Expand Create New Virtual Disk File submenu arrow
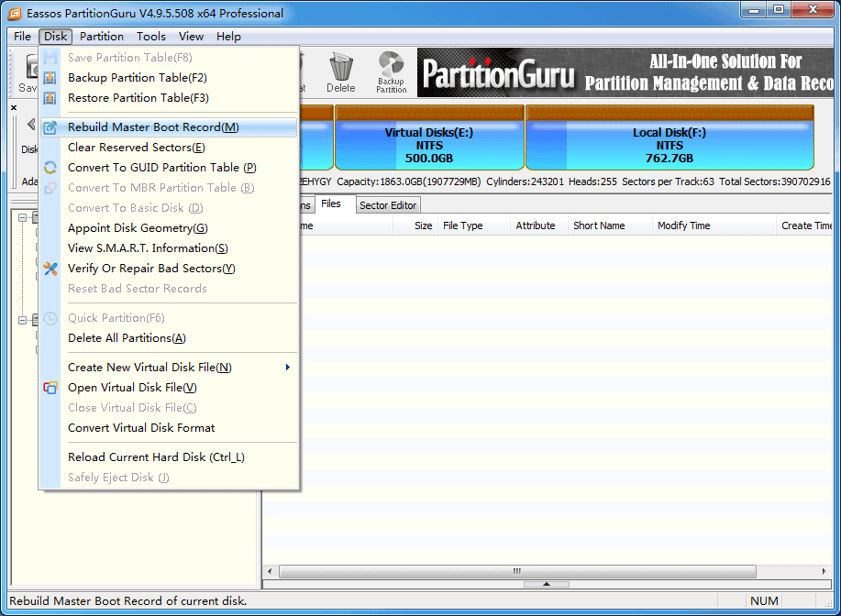This screenshot has width=841, height=616. click(288, 368)
